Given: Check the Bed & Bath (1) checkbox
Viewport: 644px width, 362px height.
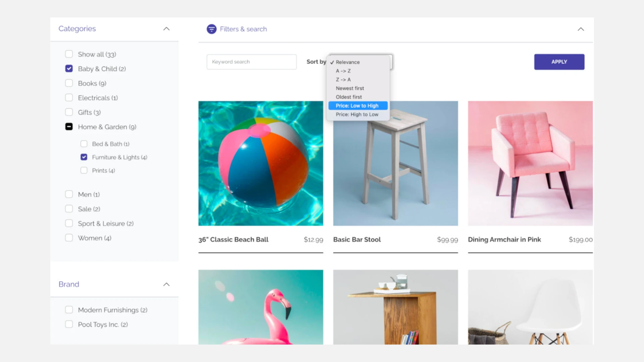Looking at the screenshot, I should click(x=84, y=144).
